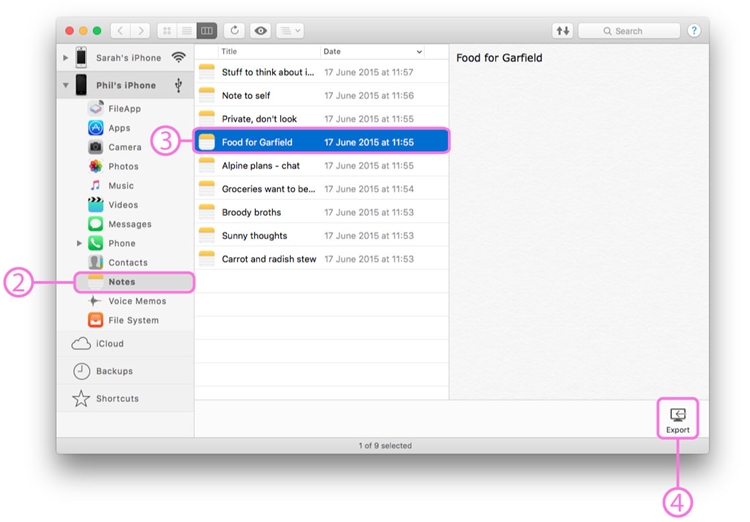Select the 'Food for Garfield' note
Image resolution: width=750 pixels, height=522 pixels.
321,142
